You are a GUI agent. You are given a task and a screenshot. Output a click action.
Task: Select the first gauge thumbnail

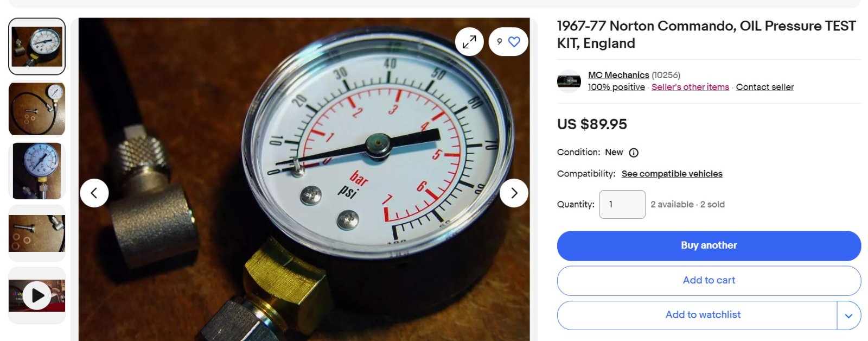pos(37,47)
